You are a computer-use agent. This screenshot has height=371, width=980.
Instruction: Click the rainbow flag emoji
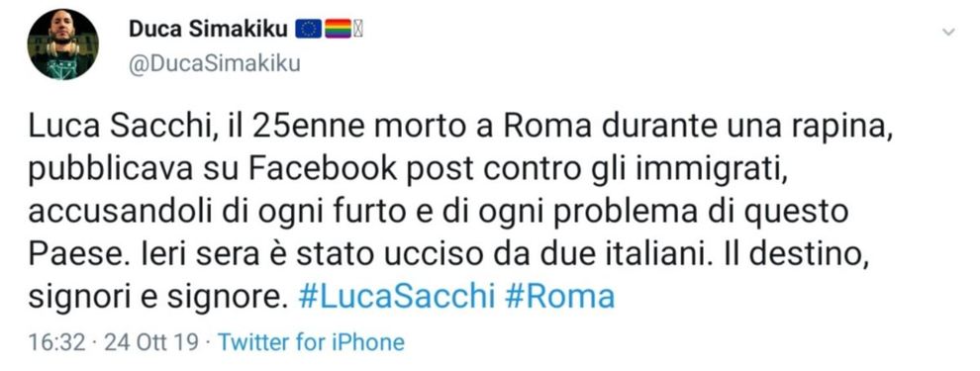pyautogui.click(x=339, y=28)
